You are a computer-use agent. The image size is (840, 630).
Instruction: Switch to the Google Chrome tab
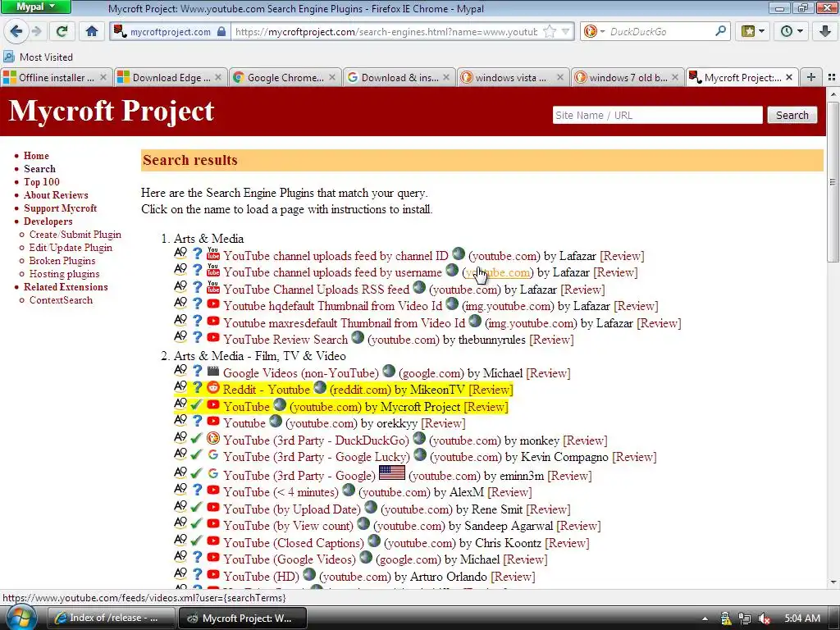pos(285,78)
